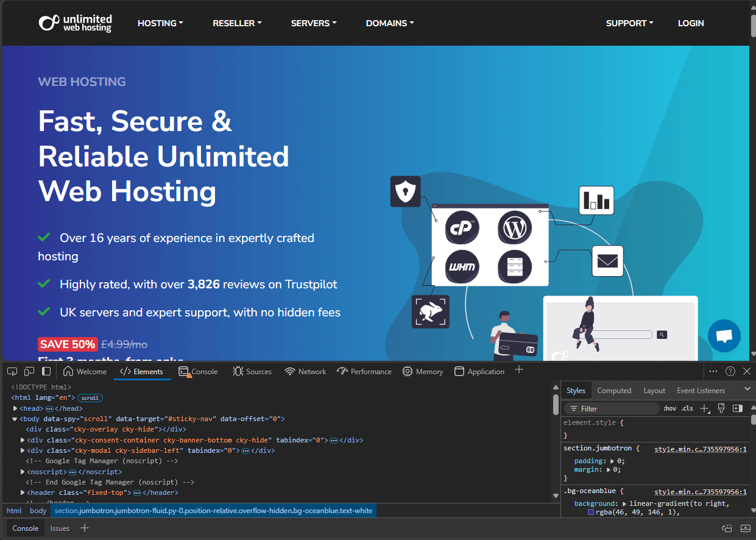Click the section.jumbotron breadcrumb item

(x=213, y=511)
